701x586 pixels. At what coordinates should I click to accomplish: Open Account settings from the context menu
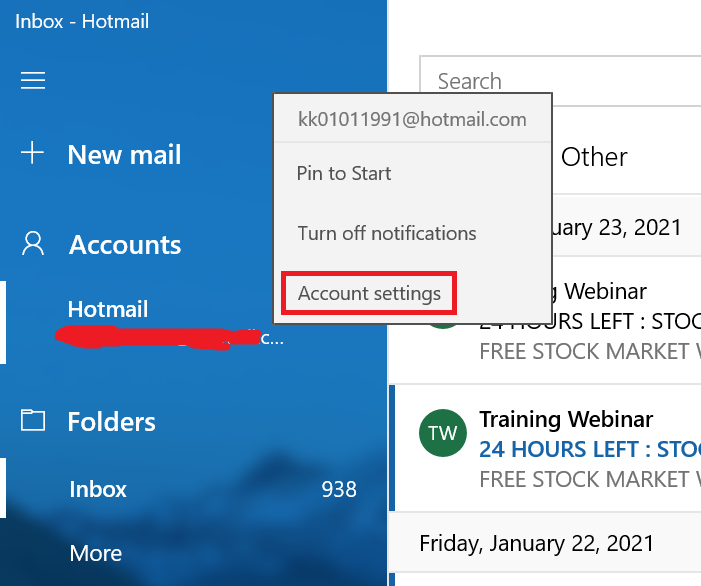(369, 293)
